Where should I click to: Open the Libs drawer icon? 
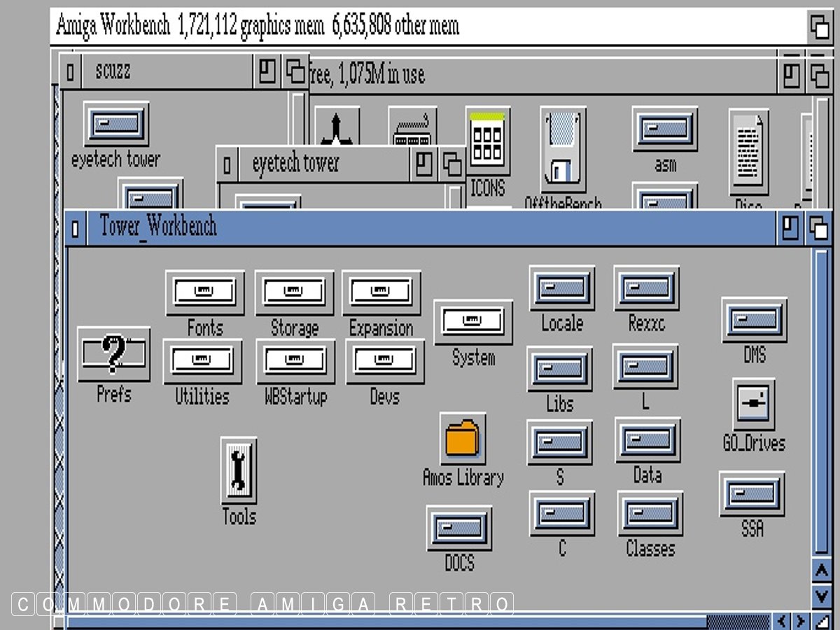[x=559, y=369]
